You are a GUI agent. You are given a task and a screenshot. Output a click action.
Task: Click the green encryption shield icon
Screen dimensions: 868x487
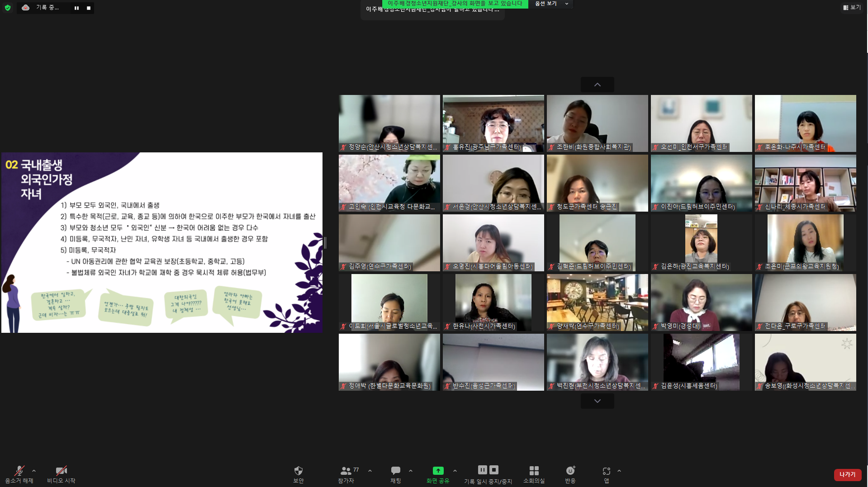[8, 8]
